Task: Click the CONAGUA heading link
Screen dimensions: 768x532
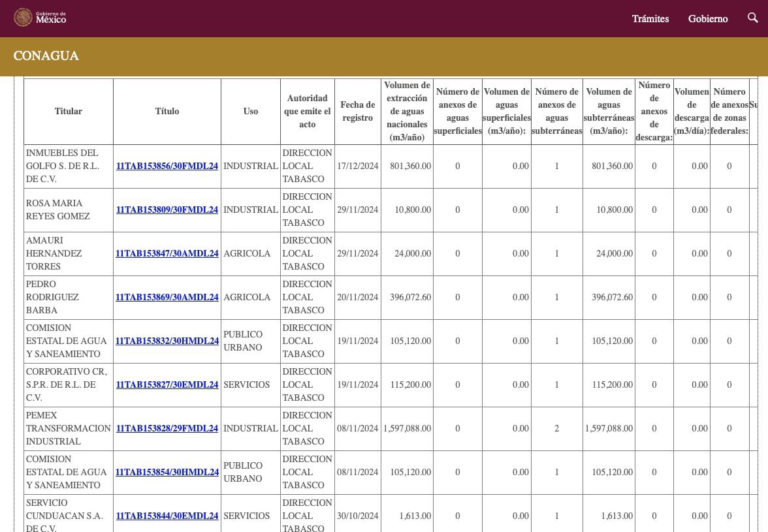Action: pos(46,55)
